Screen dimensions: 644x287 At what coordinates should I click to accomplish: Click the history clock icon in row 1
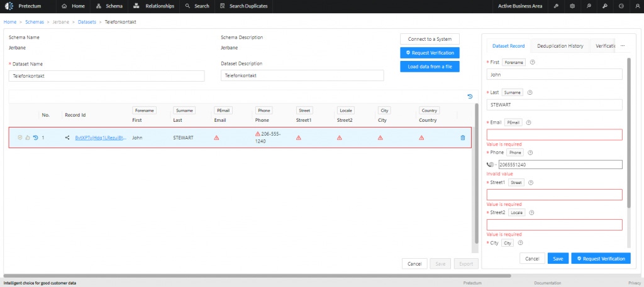coord(35,138)
